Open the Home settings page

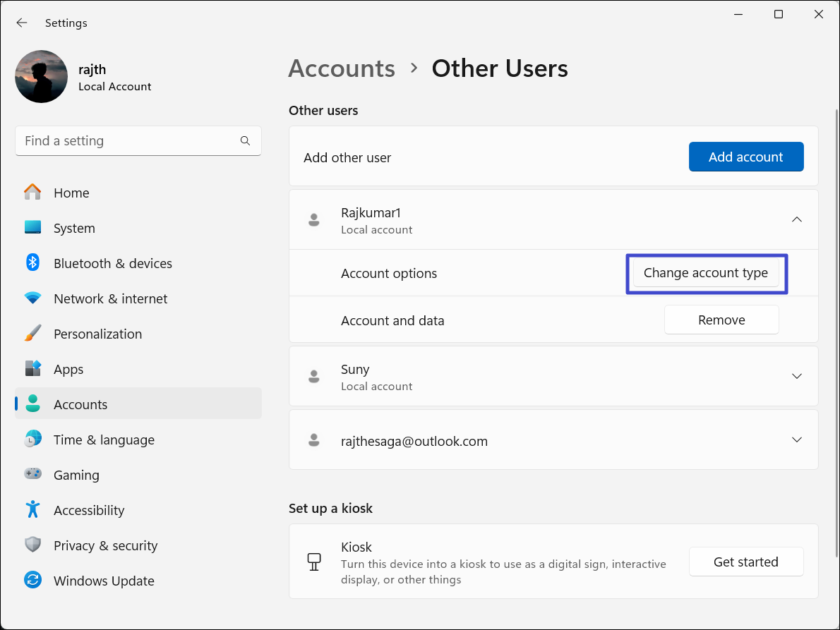tap(71, 193)
